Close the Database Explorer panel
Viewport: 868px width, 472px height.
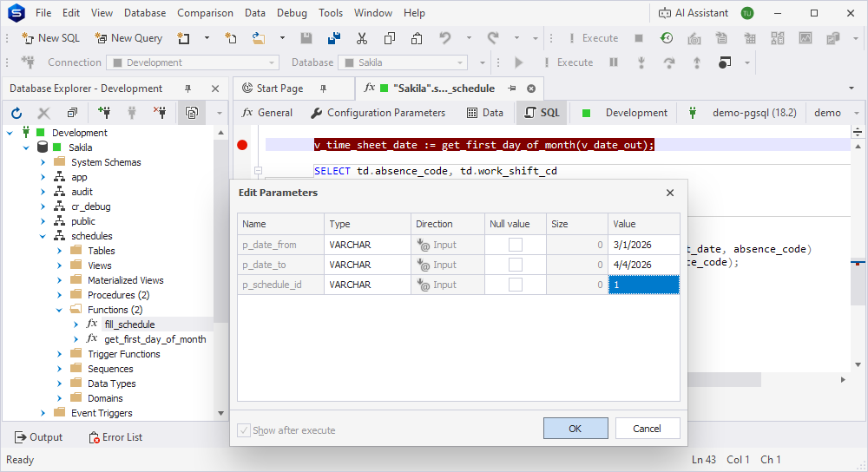coord(215,88)
